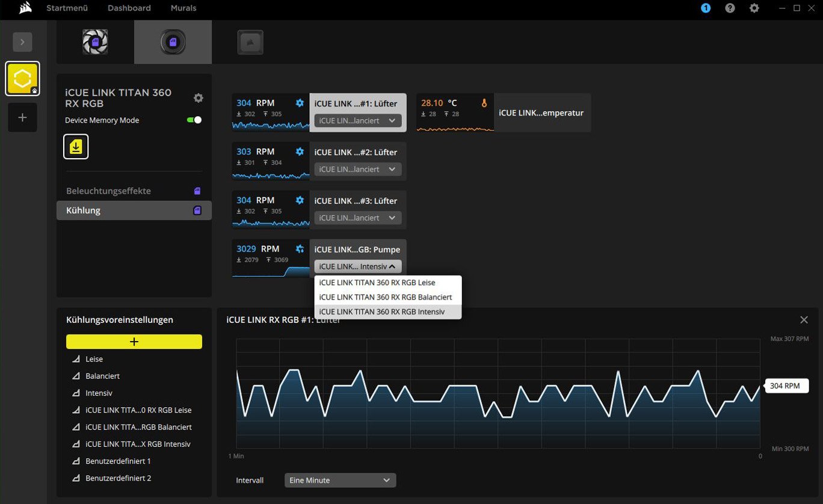Open preset dropdown for #2: Lüfter
This screenshot has width=823, height=504.
click(357, 169)
